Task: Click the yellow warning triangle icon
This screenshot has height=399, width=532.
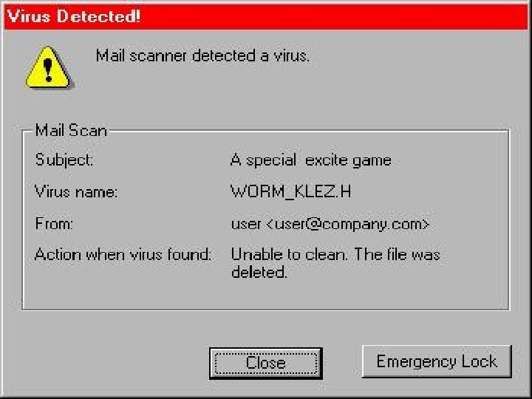Action: point(49,67)
